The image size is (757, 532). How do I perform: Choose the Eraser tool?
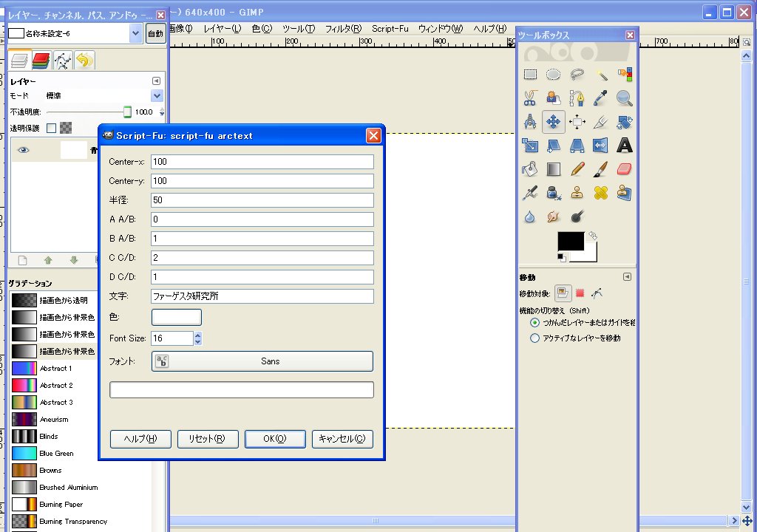pyautogui.click(x=625, y=169)
